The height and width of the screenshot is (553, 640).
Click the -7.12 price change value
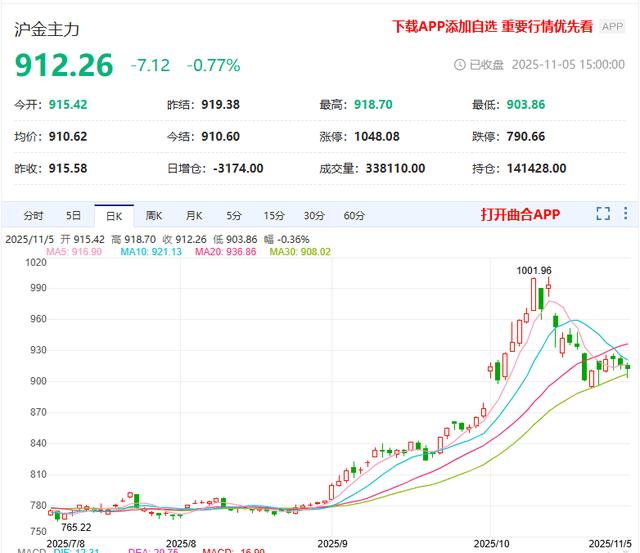click(x=150, y=65)
